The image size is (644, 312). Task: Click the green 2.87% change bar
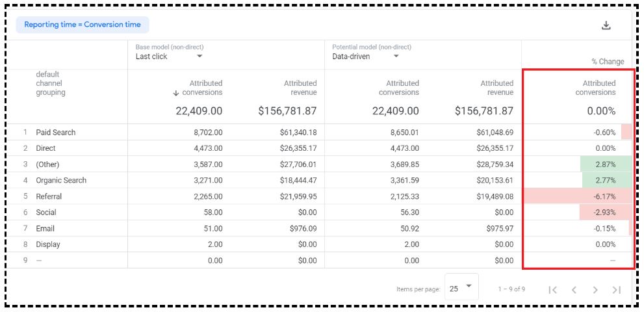(x=606, y=164)
